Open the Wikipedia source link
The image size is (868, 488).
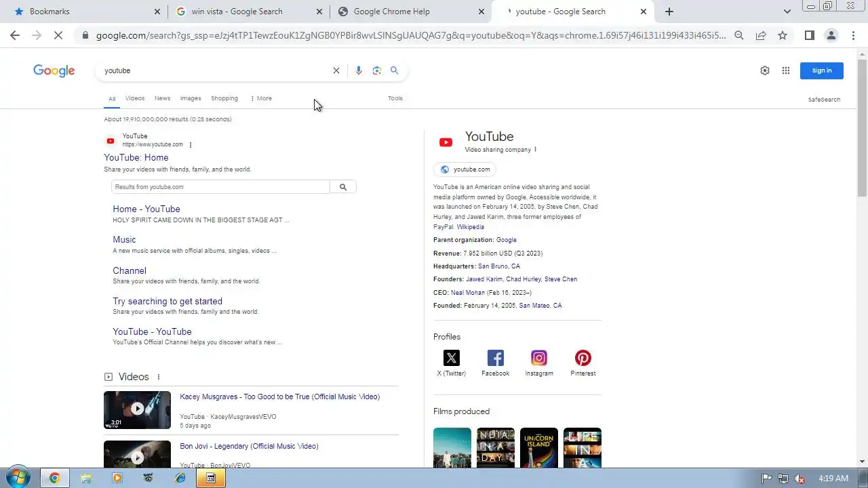471,227
